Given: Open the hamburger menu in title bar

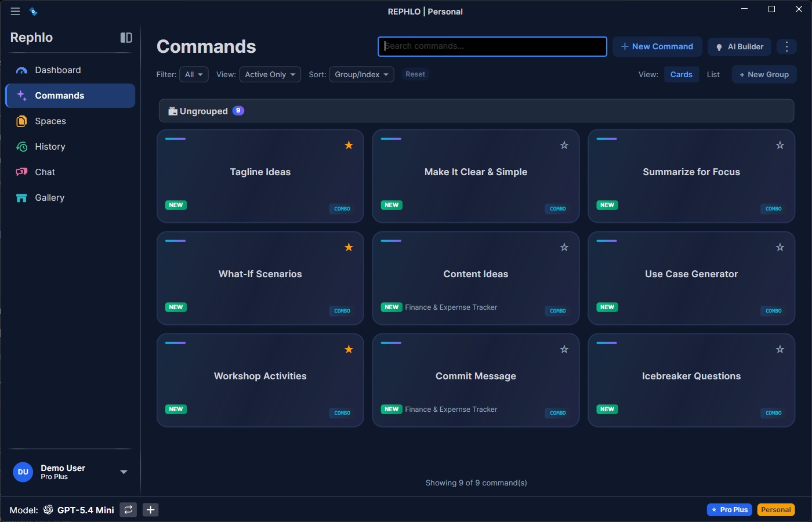Looking at the screenshot, I should pos(15,12).
